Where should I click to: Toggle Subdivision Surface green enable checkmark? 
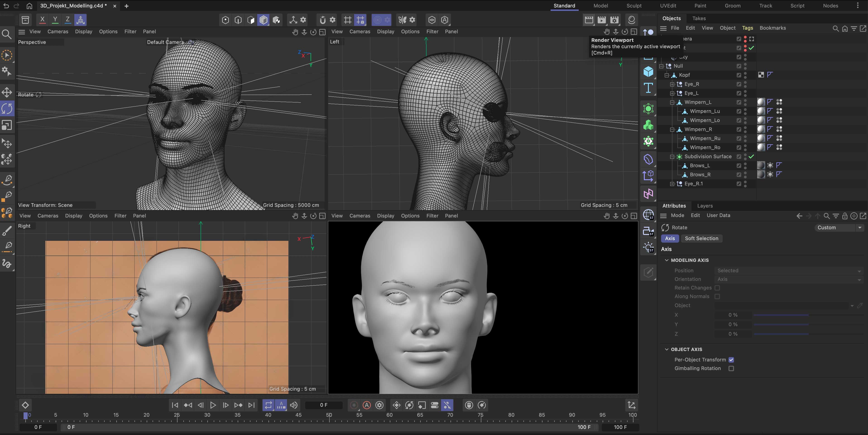point(751,156)
